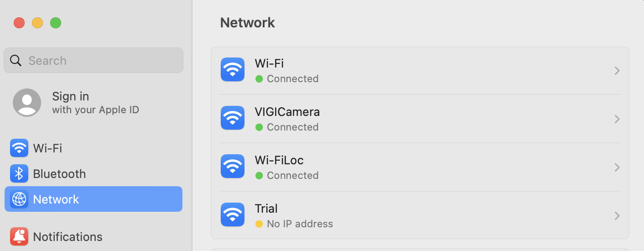Click the magnifying glass search icon
The image size is (644, 251).
[x=16, y=61]
